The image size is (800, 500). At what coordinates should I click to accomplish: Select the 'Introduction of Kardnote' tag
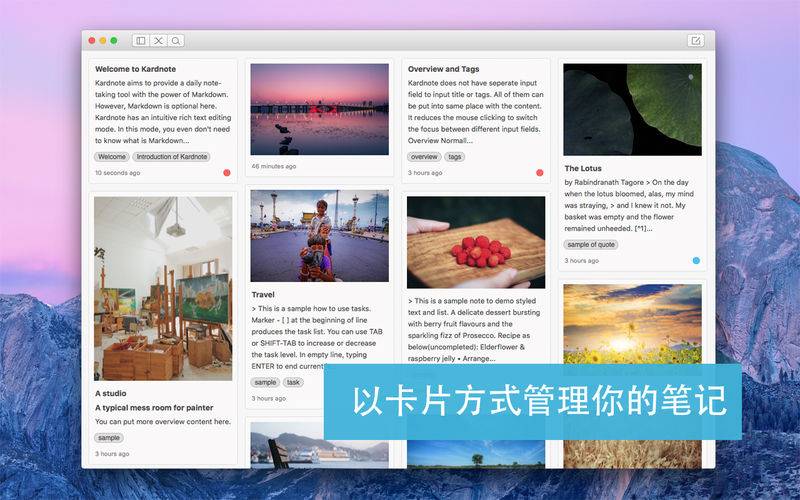(171, 157)
